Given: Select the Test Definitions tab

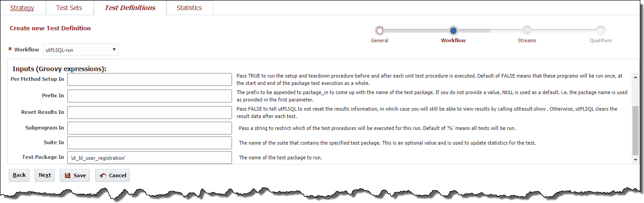Looking at the screenshot, I should coord(130,8).
